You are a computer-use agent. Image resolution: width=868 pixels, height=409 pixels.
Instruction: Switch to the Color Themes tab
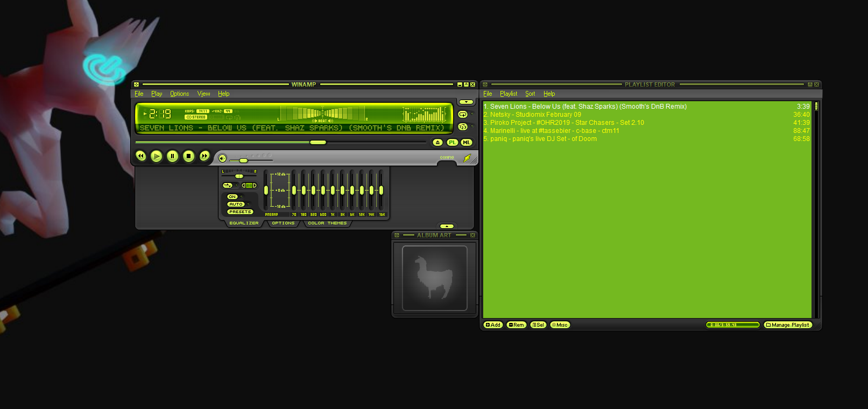tap(327, 223)
